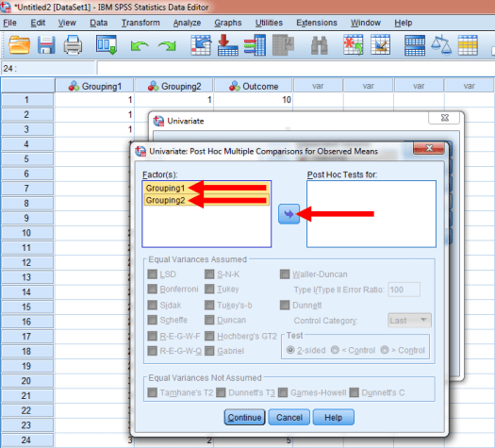Open the Variables info icon
Viewport: 495px width, 448px height.
click(255, 45)
